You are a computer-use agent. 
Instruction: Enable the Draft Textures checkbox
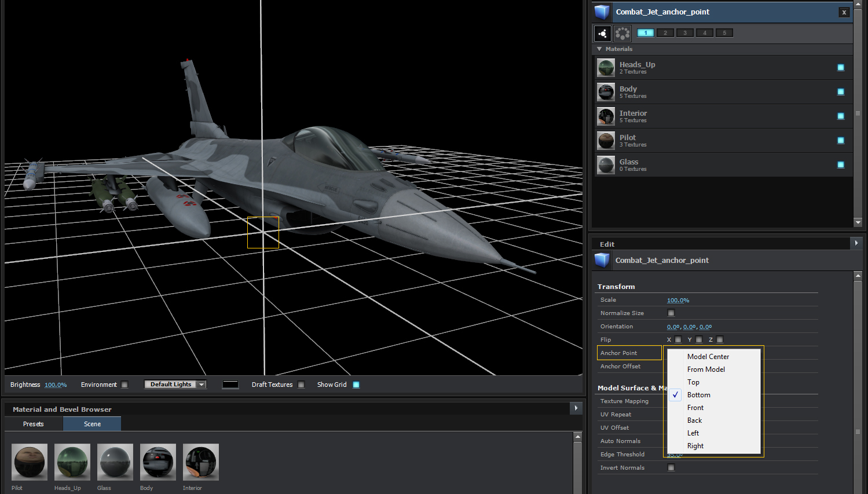click(x=301, y=385)
